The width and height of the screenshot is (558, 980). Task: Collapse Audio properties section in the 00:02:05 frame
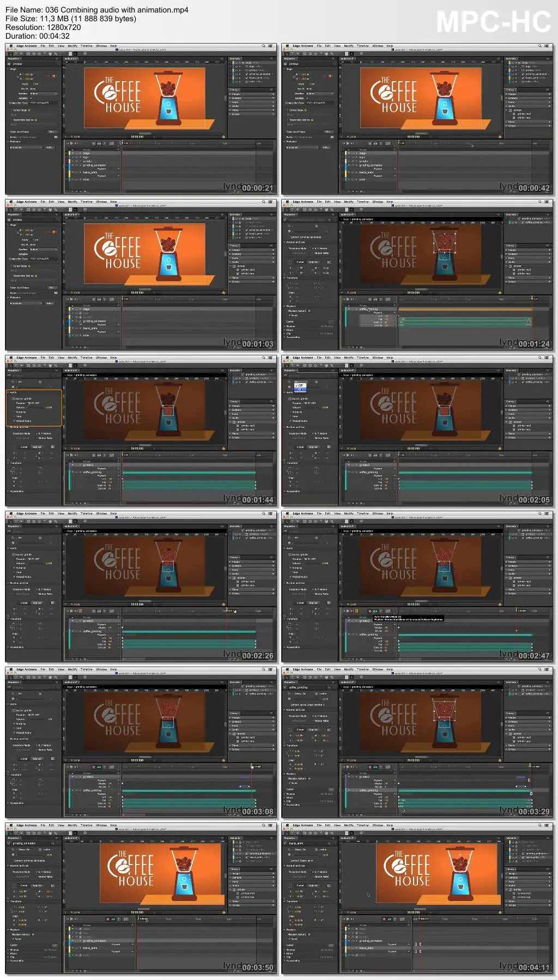coord(284,392)
